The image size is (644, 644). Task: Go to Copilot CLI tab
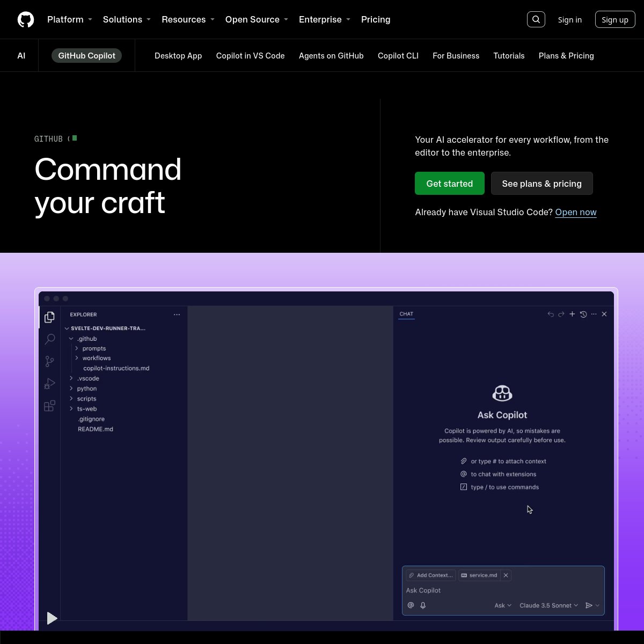click(x=398, y=56)
